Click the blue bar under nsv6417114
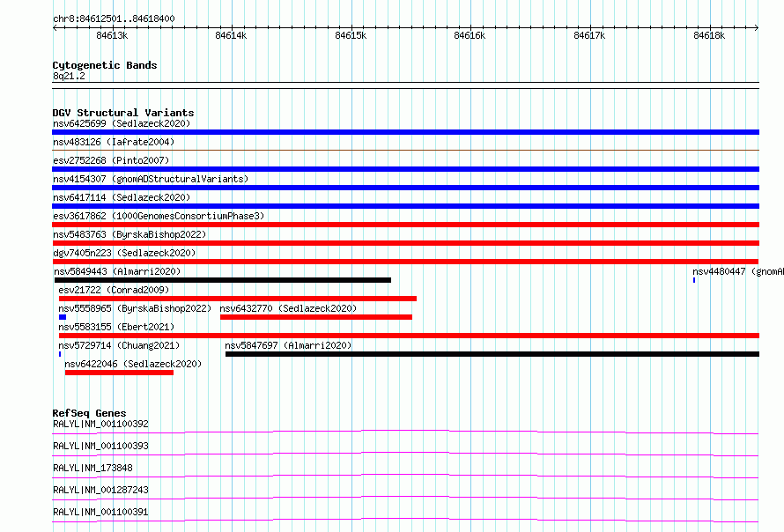Viewport: 784px width, 532px height. tap(405, 206)
